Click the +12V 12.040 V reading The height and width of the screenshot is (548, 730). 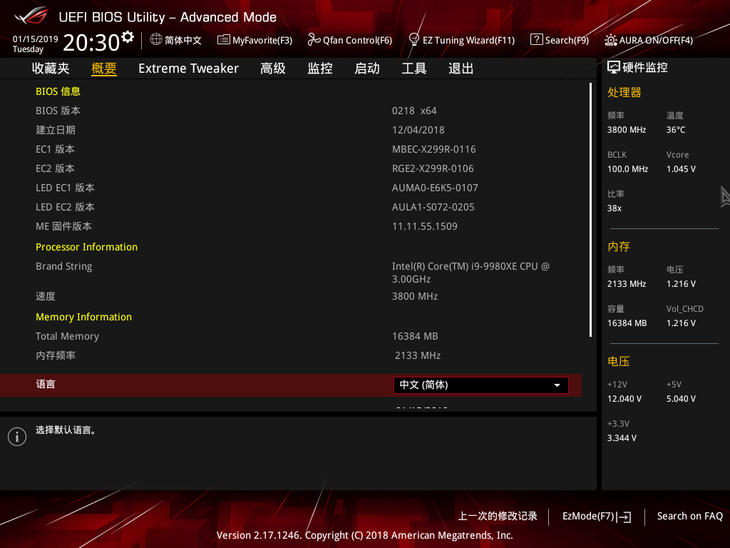coord(624,399)
